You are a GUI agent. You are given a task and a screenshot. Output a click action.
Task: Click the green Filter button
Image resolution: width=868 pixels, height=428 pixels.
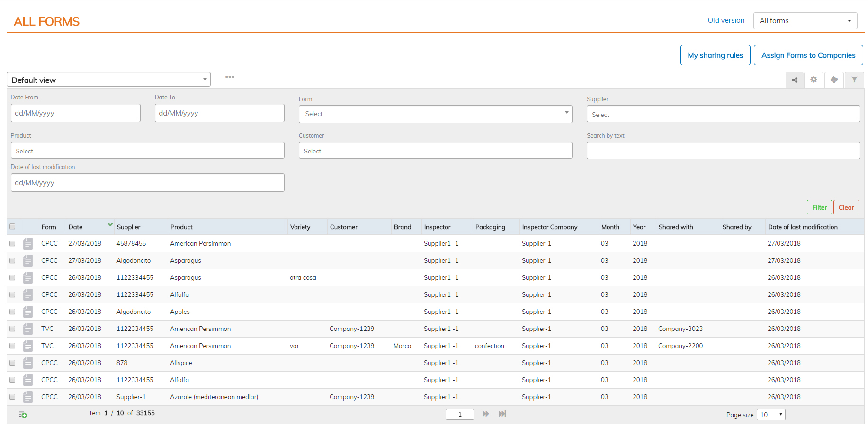pos(819,207)
